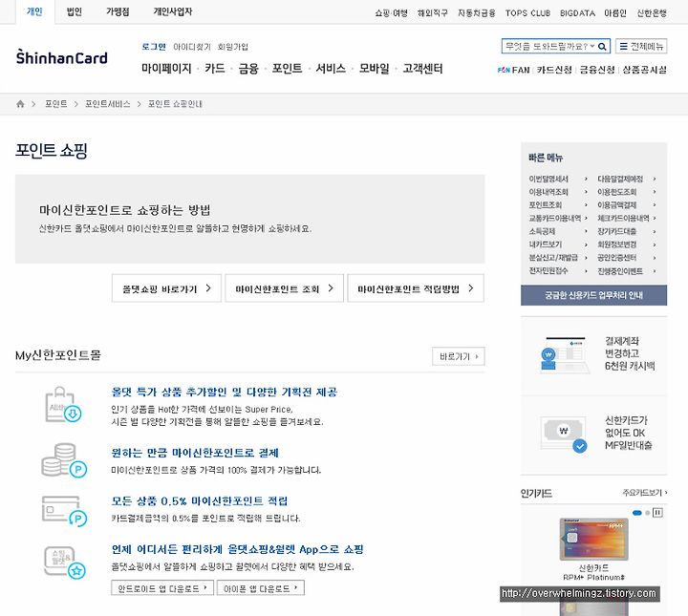Download the iPhone app via 아이폰 앱 다운로드
688x616 pixels.
[x=261, y=588]
